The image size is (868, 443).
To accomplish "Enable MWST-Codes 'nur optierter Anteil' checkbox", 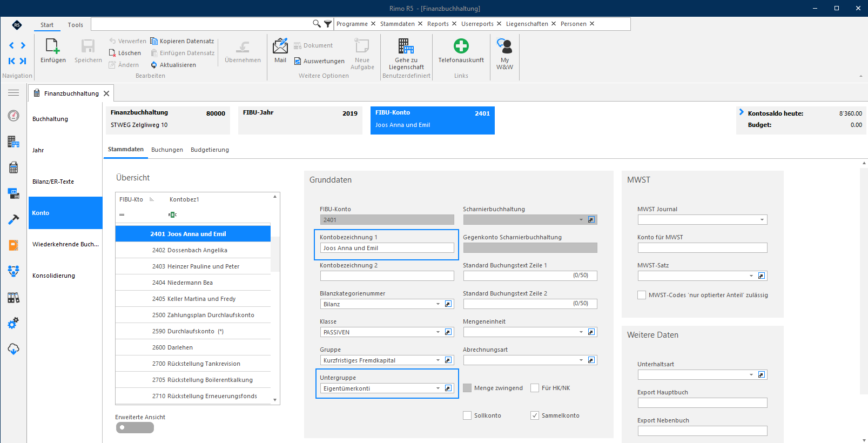I will coord(642,295).
